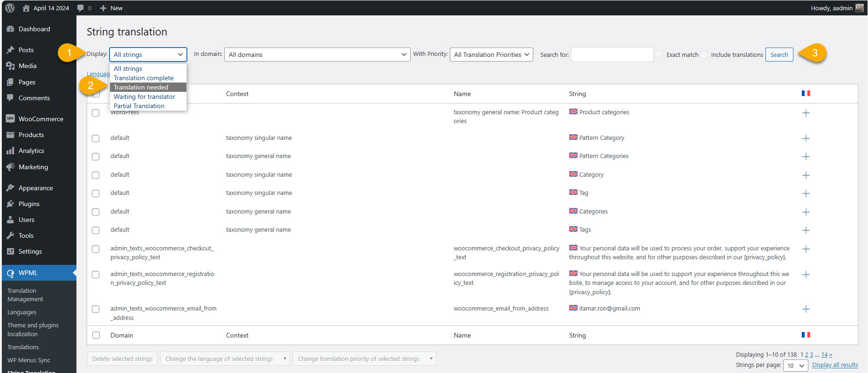Open the 'Strings per page' dropdown
868x373 pixels.
click(795, 366)
